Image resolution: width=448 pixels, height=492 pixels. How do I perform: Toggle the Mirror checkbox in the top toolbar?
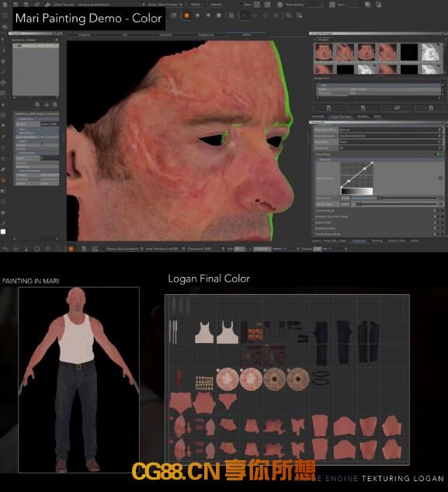pyautogui.click(x=242, y=5)
